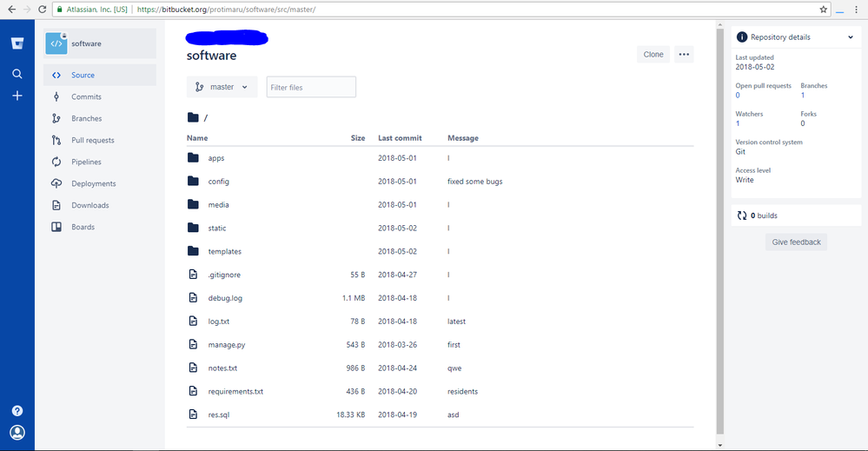Open the help question mark icon
The height and width of the screenshot is (451, 868).
[x=17, y=411]
